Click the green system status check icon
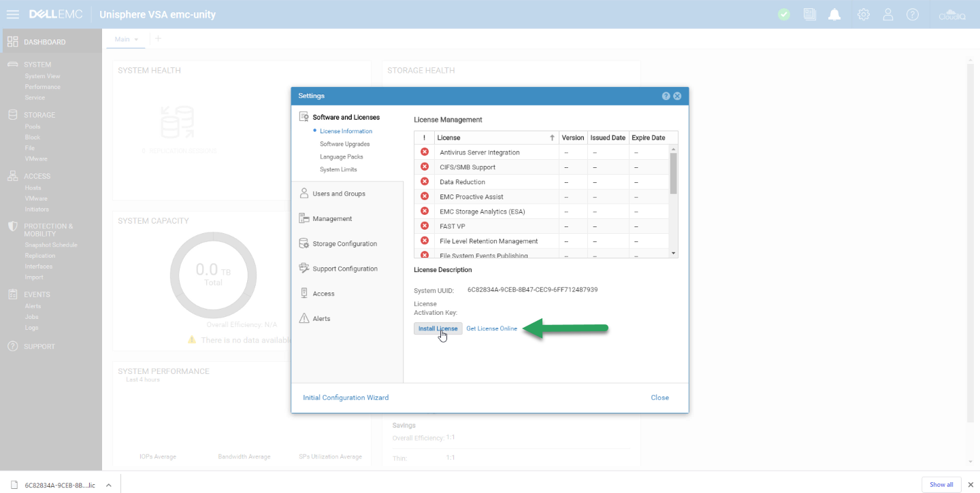The width and height of the screenshot is (980, 493). point(784,14)
